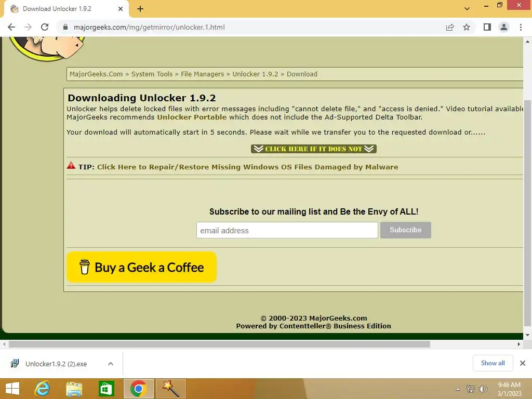Click the 'Click here if it does not' button

pyautogui.click(x=313, y=149)
